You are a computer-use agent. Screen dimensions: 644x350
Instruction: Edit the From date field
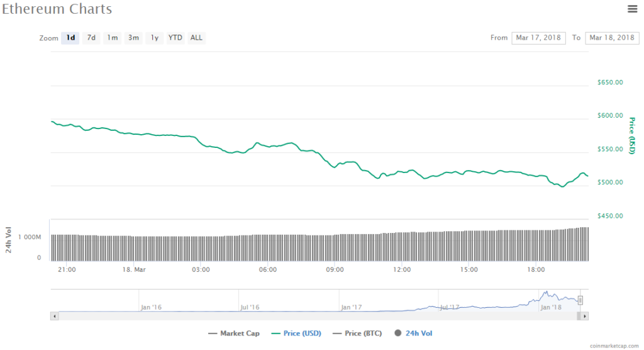point(538,38)
